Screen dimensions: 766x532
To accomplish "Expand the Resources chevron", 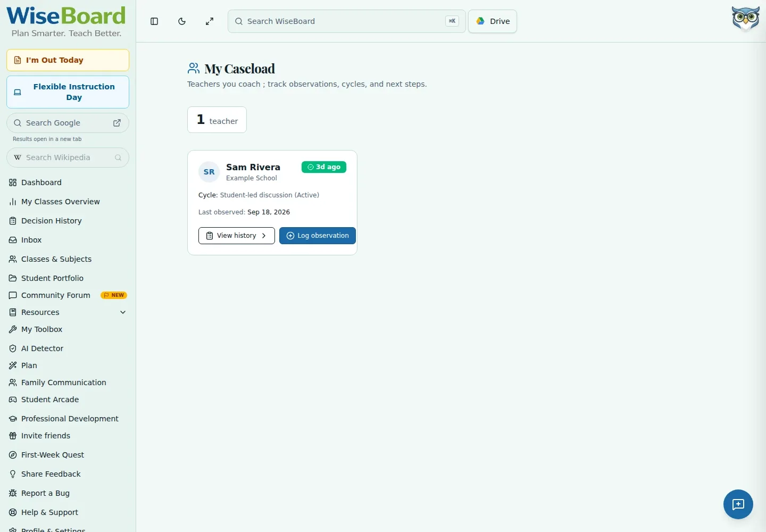I will pos(123,312).
